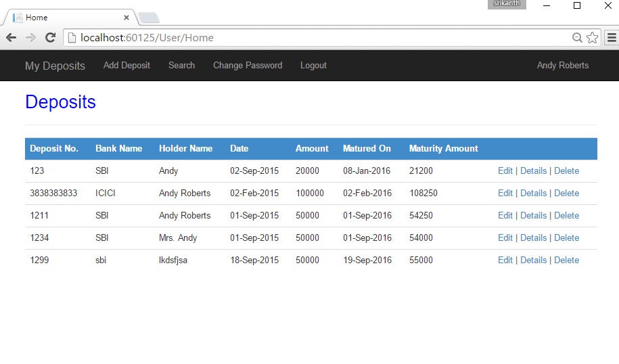
Task: Click the Bank Name column header
Action: pyautogui.click(x=119, y=148)
